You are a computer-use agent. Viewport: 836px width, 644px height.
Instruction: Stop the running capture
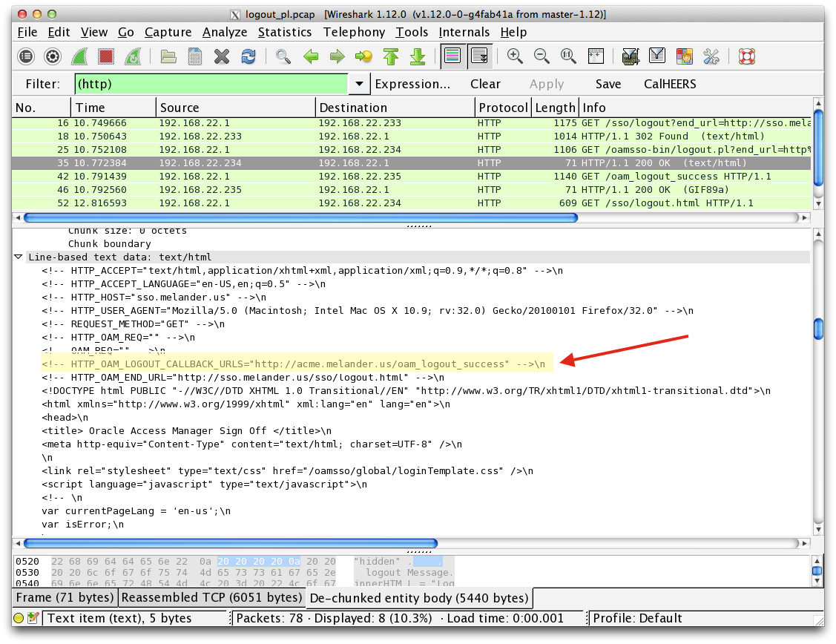[106, 56]
